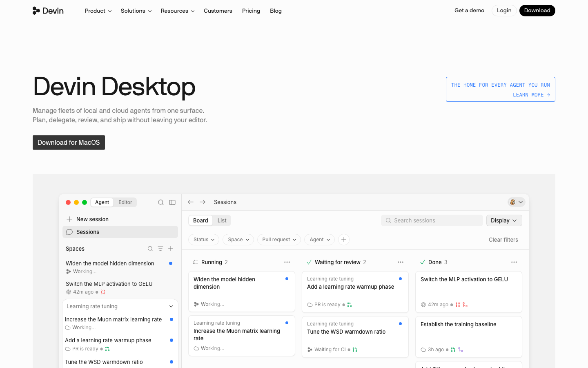Click the back arrow beside Sessions

191,202
